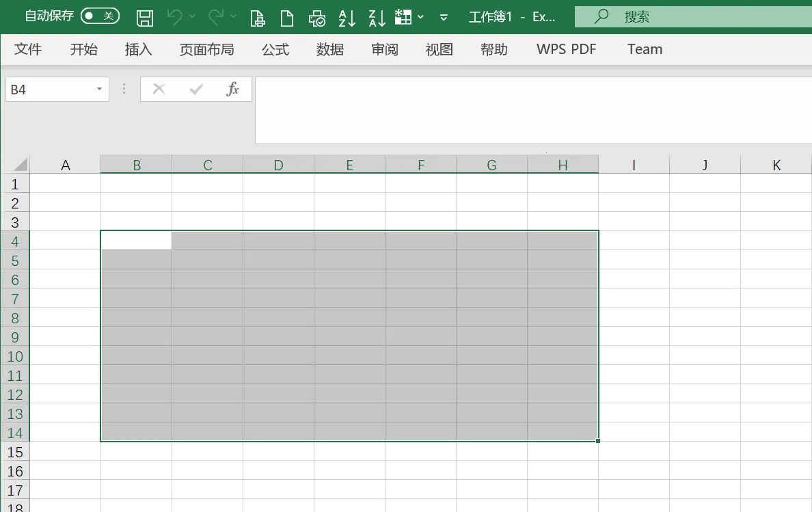Switch to the 公式 ribbon tab
The image size is (812, 512).
(275, 49)
